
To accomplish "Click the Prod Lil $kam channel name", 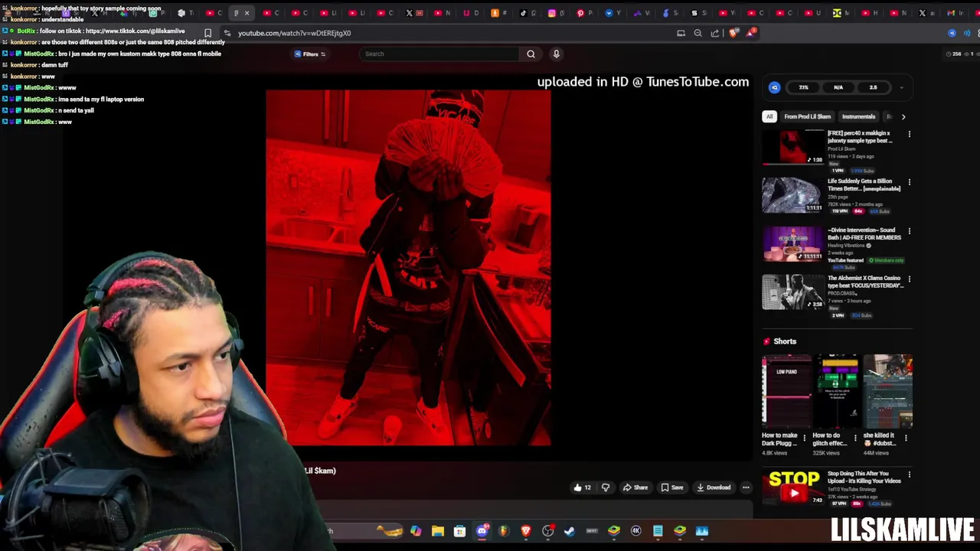I will click(843, 148).
